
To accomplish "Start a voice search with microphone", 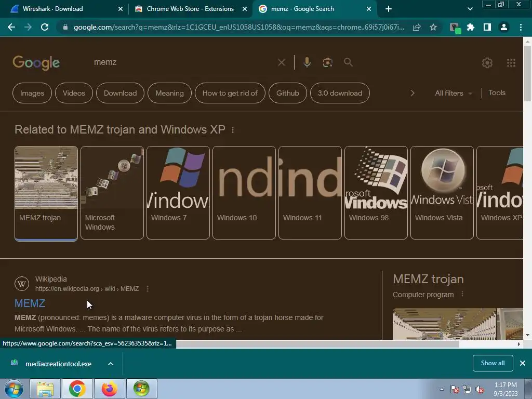I will 307,62.
